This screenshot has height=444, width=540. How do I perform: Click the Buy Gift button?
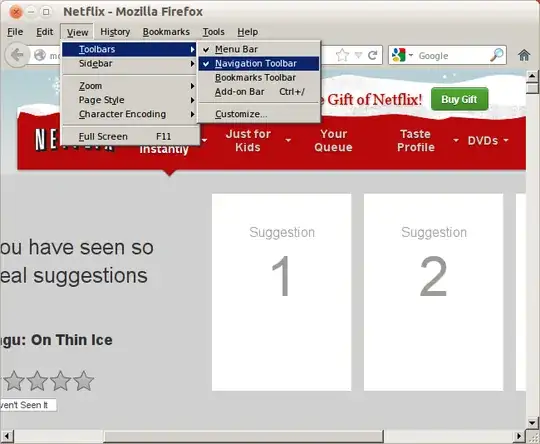(459, 99)
